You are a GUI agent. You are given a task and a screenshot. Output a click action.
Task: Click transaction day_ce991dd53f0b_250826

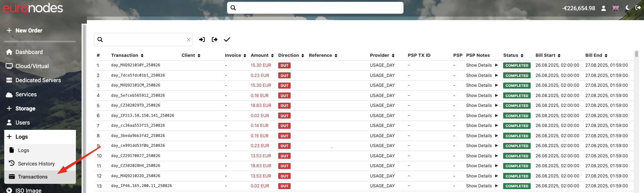click(x=138, y=146)
